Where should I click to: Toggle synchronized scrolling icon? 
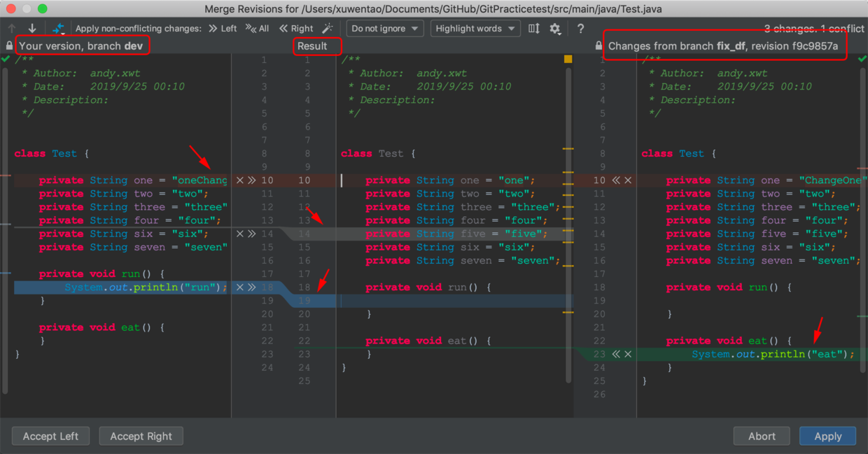coord(534,29)
